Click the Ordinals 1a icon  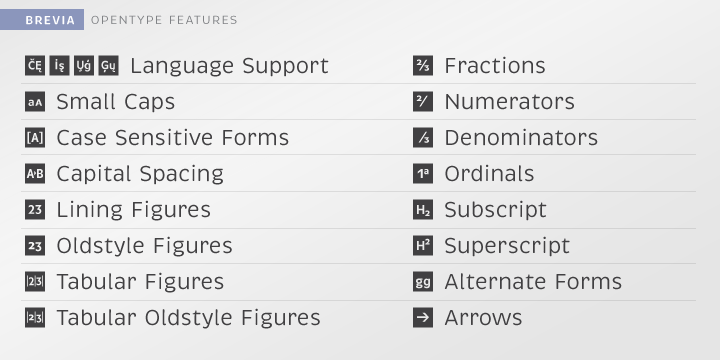click(x=422, y=174)
